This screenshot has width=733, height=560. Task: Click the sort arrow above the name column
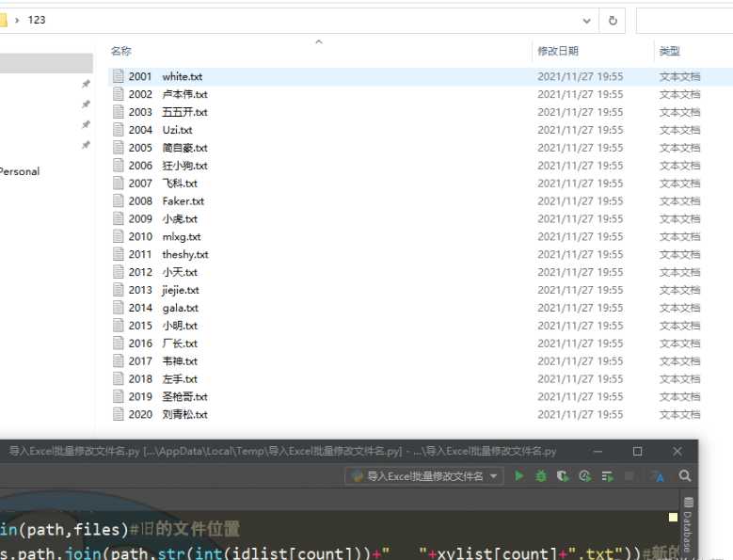click(319, 41)
